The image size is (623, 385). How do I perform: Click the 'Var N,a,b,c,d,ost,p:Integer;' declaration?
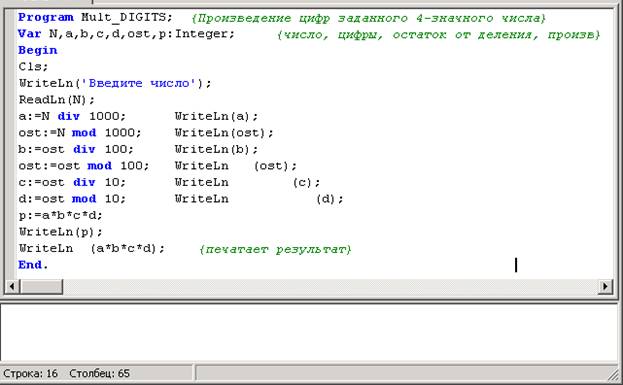point(126,34)
